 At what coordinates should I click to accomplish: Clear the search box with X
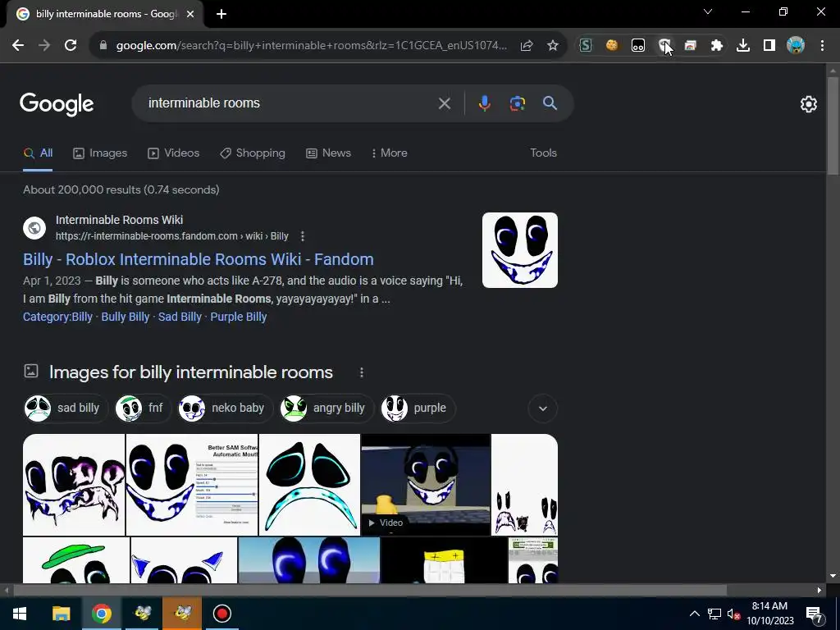click(444, 103)
